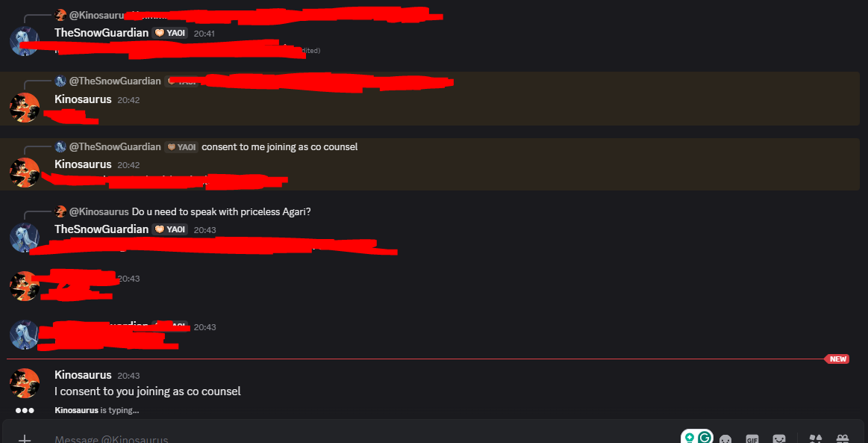Open Kinosaurus profile from the last message username
Screen dimensions: 868x443
(x=83, y=375)
